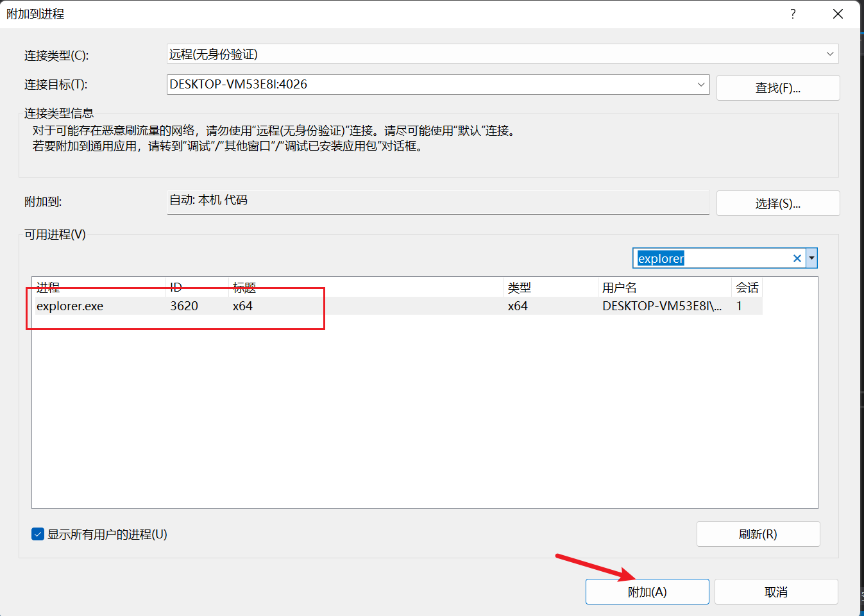Click the 附加(A) button
Image resolution: width=864 pixels, height=616 pixels.
[647, 592]
